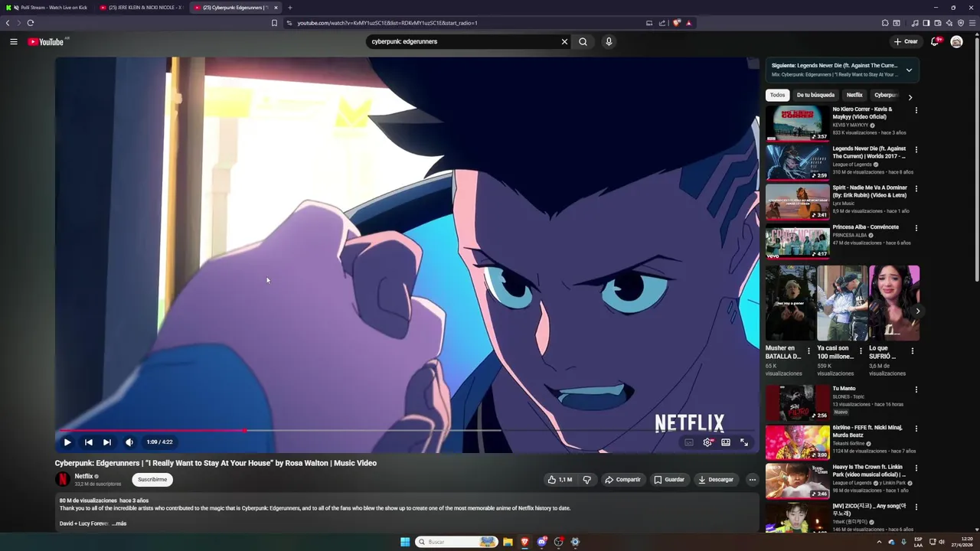Open Legends Never Die video title
This screenshot has height=551, width=980.
[869, 152]
